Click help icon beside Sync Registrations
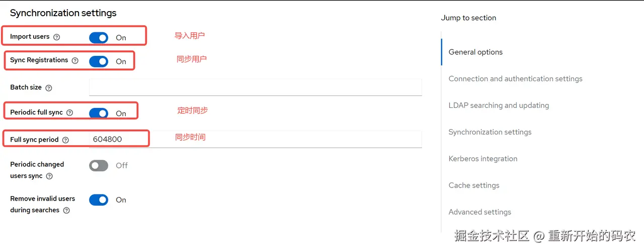644x251 pixels. [75, 60]
